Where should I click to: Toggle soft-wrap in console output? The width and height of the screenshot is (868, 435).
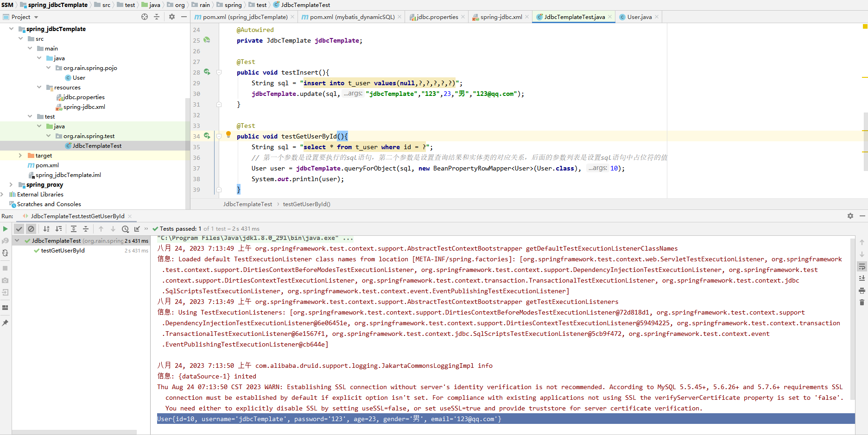[862, 266]
